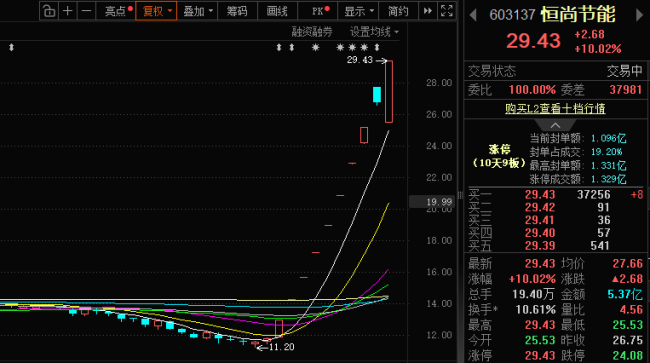The width and height of the screenshot is (650, 363).
Task: Click 金额 value 5.37亿
Action: pos(625,294)
